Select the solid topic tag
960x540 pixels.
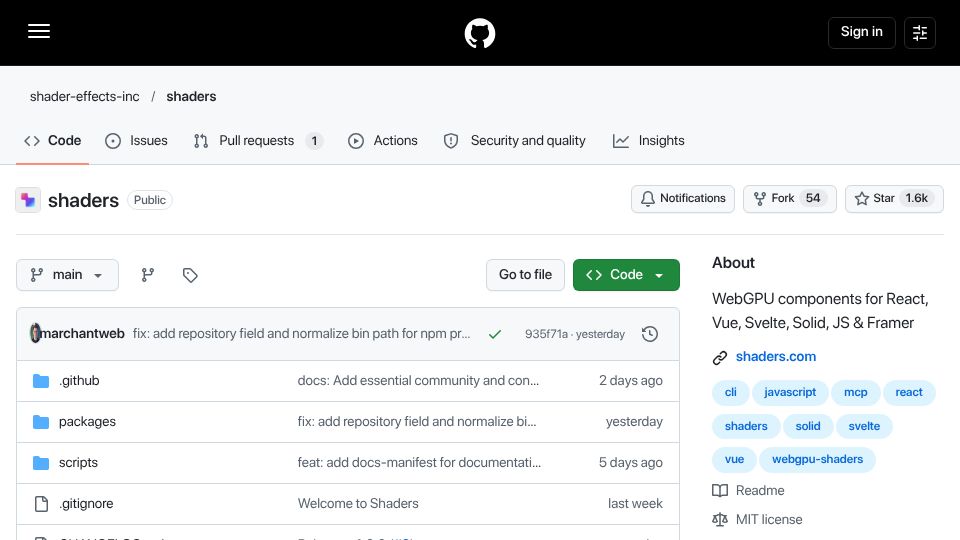pos(808,426)
